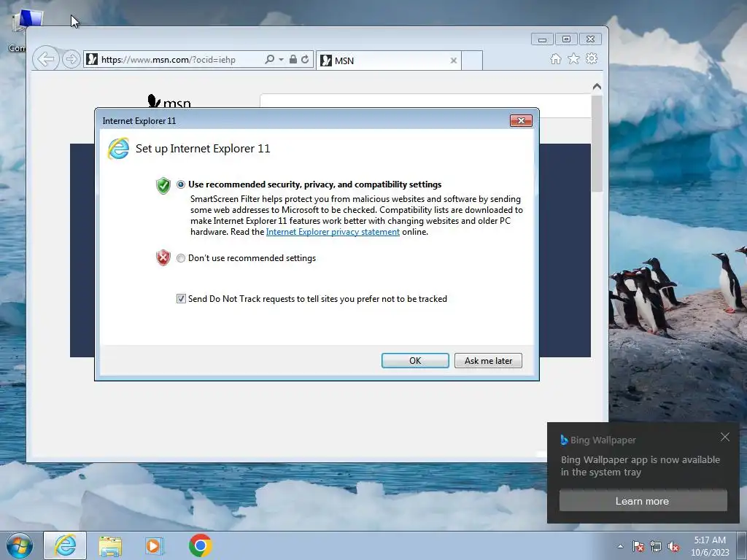Click the volume muted tray icon

(x=673, y=546)
